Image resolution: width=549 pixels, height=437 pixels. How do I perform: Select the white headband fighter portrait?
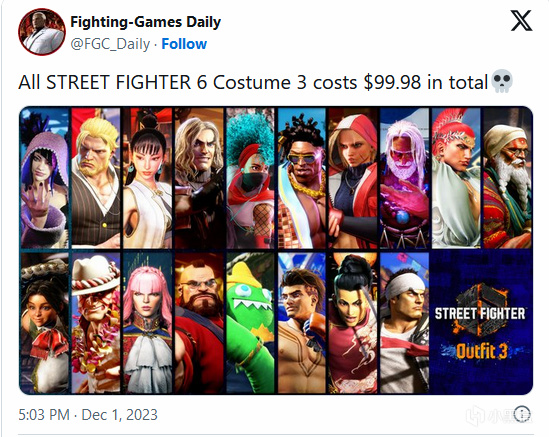coord(405,322)
